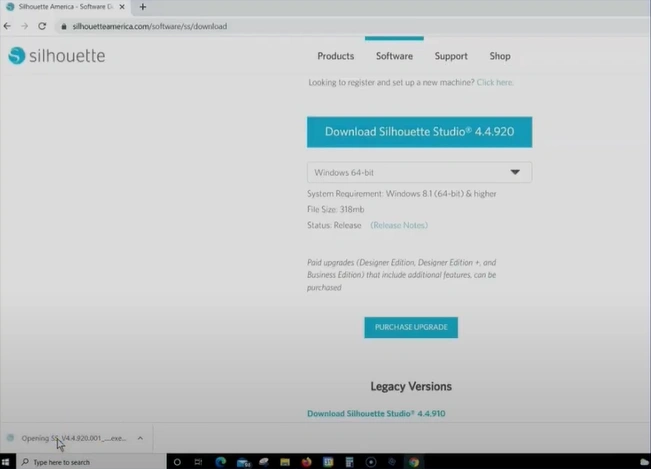Screen dimensions: 651x469
Task: Click the taskbar search box
Action: [x=91, y=462]
